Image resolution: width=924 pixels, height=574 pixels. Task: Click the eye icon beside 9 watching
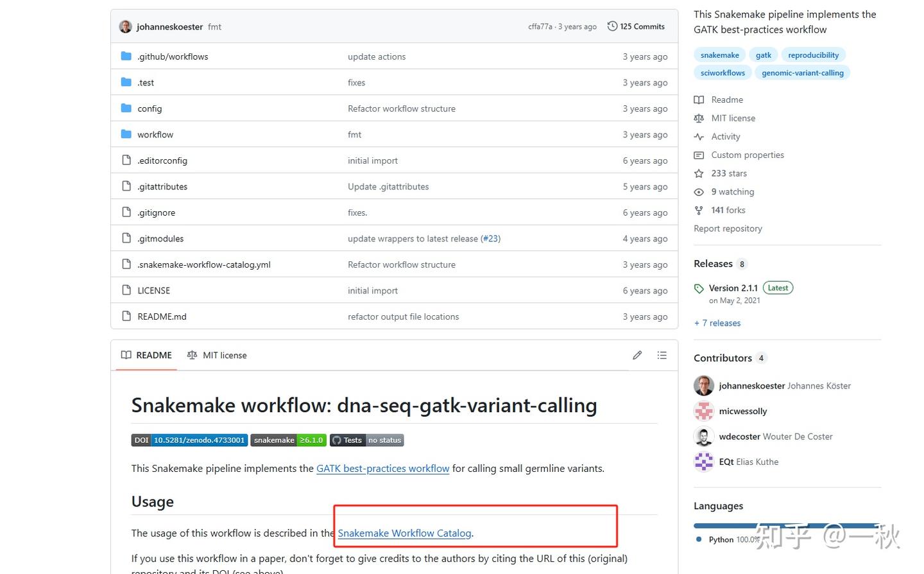[x=699, y=192]
